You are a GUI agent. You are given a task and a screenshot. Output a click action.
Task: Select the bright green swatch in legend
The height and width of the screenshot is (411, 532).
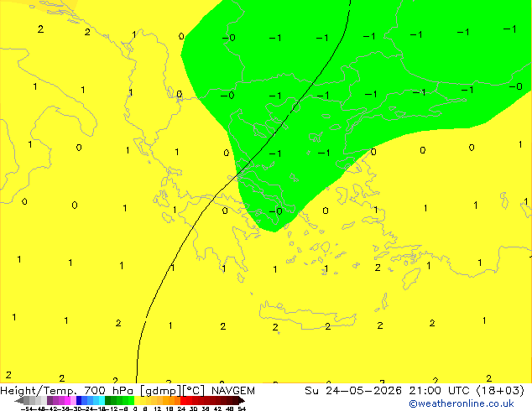point(131,401)
